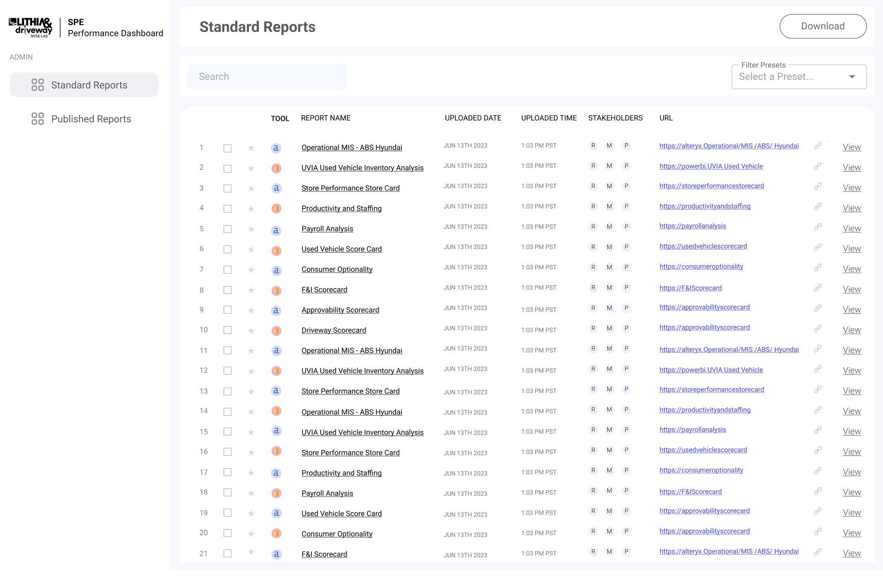
Task: Open the https://consumeroptionality URL in row 7
Action: click(x=701, y=267)
